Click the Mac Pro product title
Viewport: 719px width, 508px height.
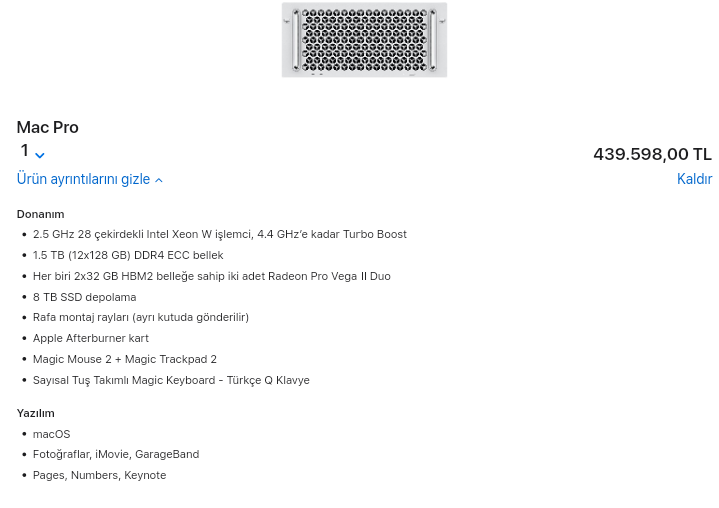[47, 127]
